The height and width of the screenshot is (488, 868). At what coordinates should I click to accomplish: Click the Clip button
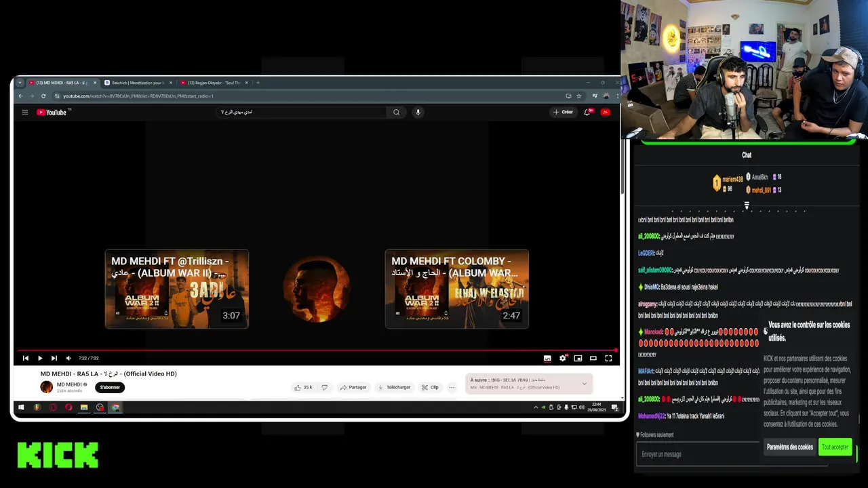[x=430, y=388]
